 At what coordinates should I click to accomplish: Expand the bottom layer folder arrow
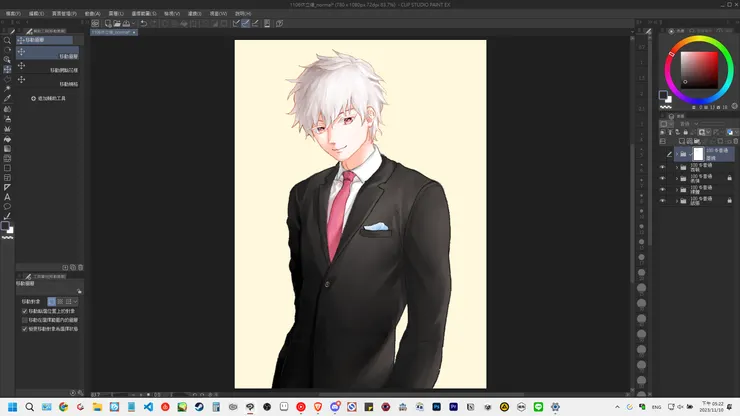[677, 201]
